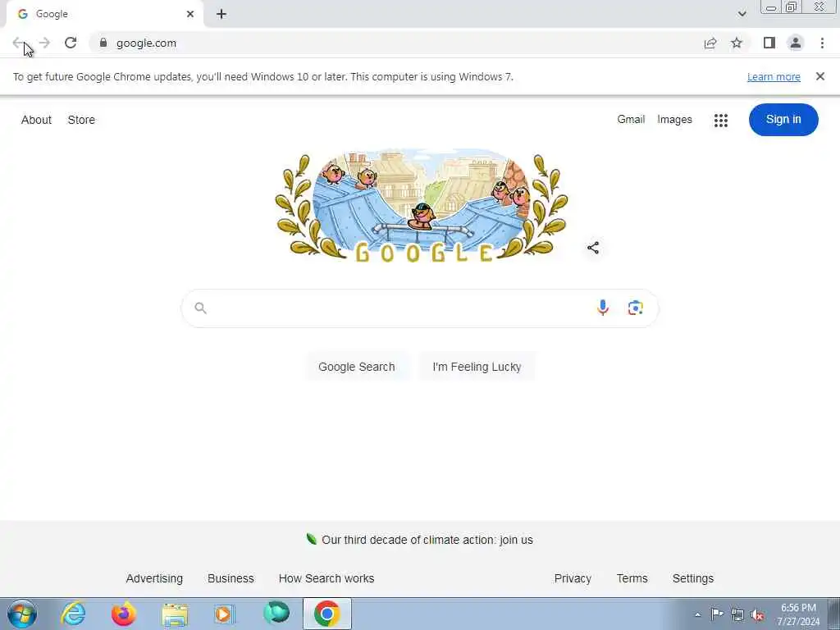Open a new tab with plus button
Image resolution: width=840 pixels, height=630 pixels.
click(221, 14)
